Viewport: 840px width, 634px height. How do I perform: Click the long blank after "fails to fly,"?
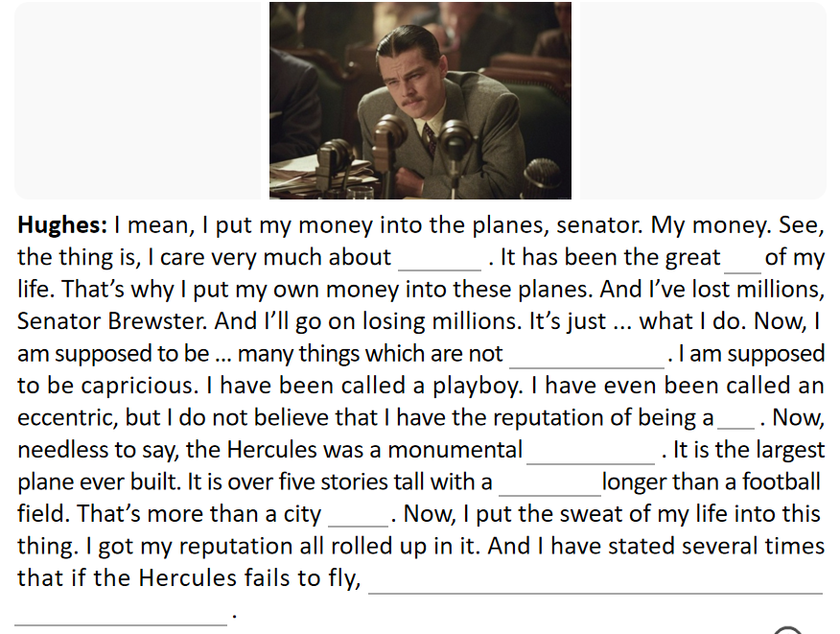point(595,581)
